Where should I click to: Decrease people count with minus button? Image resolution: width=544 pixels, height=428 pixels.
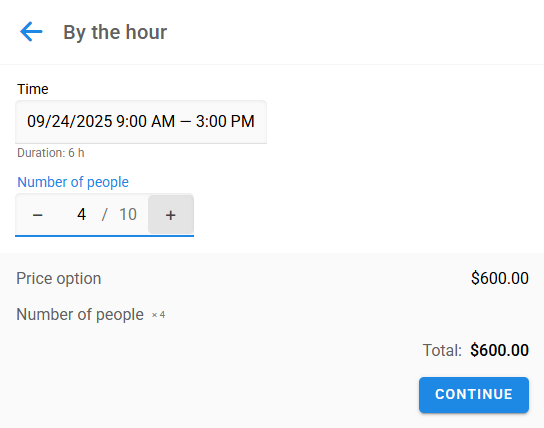coord(37,215)
